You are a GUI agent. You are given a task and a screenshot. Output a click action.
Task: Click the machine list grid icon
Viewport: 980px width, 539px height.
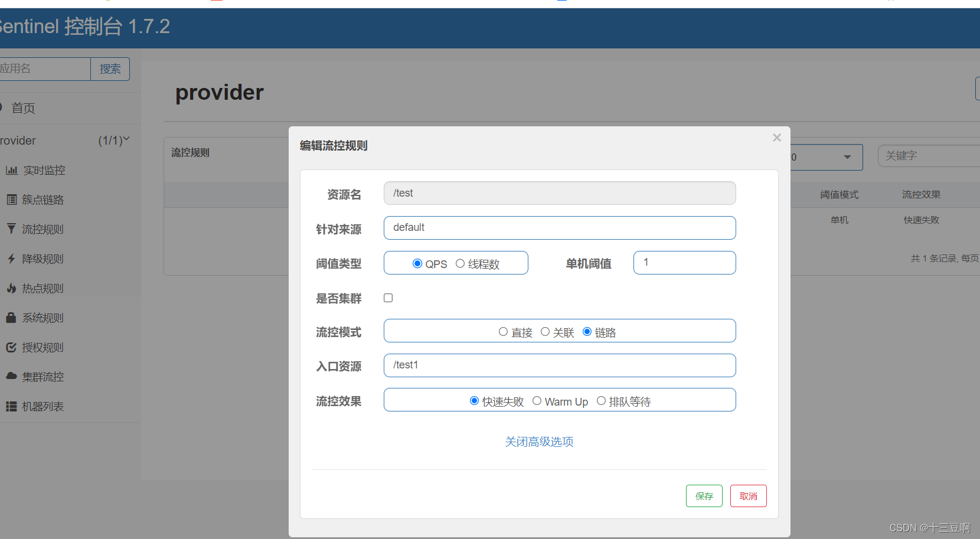(x=11, y=406)
